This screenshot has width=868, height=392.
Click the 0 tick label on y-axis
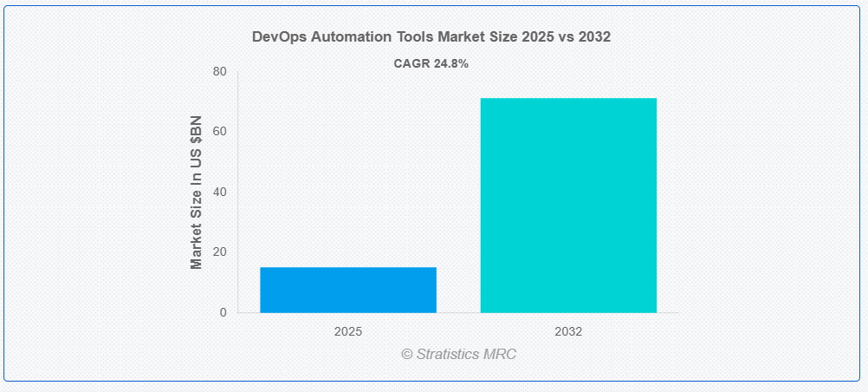(223, 313)
